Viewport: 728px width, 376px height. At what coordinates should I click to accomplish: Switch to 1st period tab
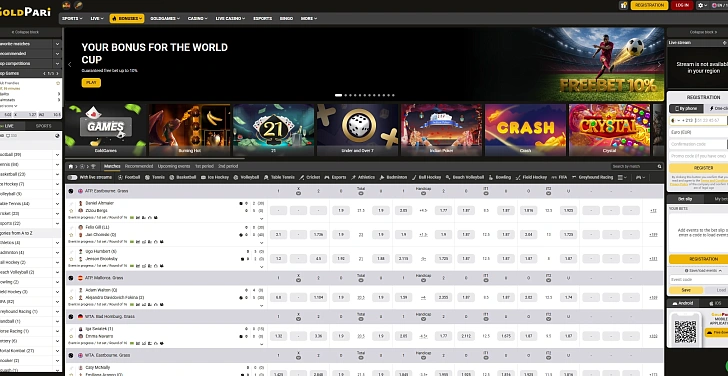point(204,166)
